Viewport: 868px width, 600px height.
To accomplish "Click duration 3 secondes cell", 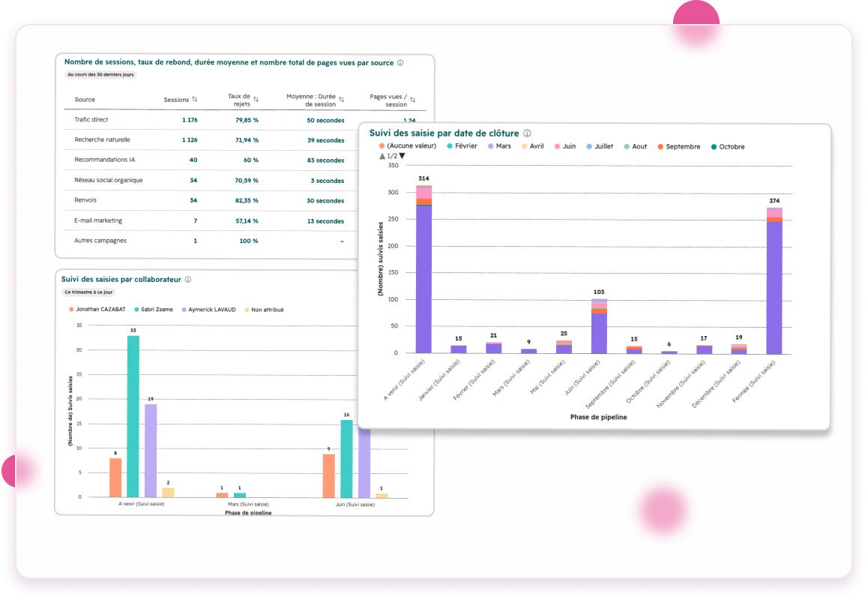I will pos(327,181).
